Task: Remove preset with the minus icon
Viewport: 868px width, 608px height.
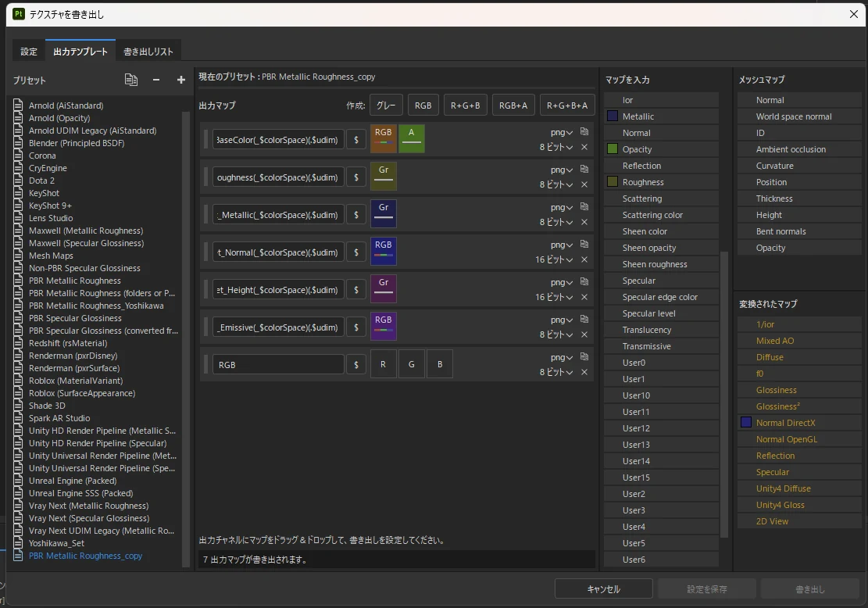Action: pyautogui.click(x=156, y=80)
